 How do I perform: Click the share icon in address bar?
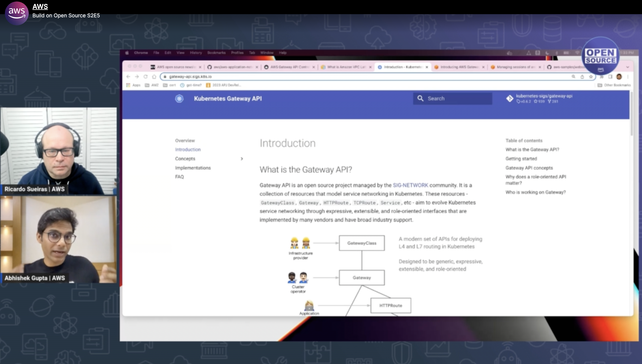[582, 77]
